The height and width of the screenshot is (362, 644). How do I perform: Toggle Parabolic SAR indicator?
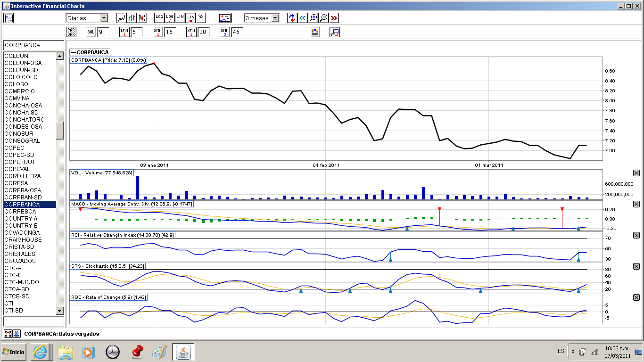click(71, 32)
